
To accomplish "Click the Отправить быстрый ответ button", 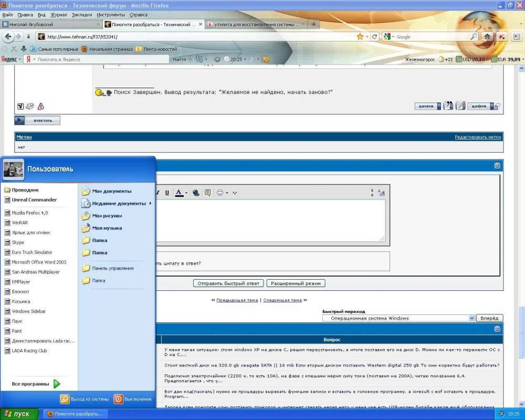I will tap(228, 283).
